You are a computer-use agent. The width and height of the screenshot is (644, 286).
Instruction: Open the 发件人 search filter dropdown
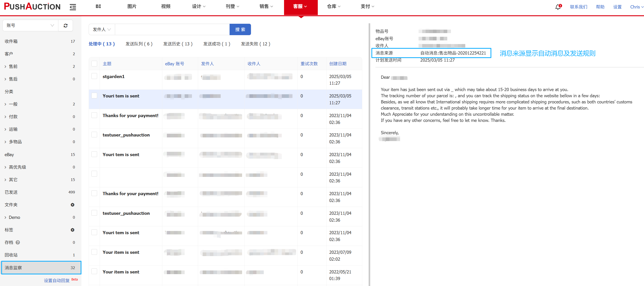[x=102, y=29]
